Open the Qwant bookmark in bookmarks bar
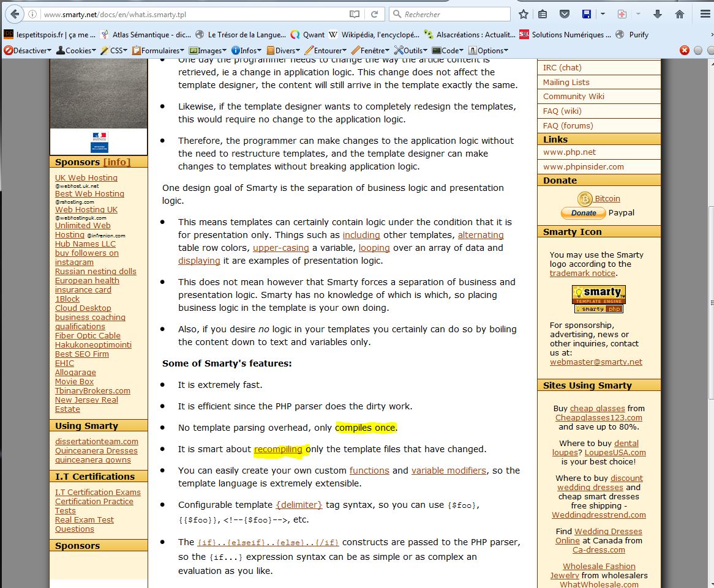This screenshot has width=714, height=588. pos(308,35)
